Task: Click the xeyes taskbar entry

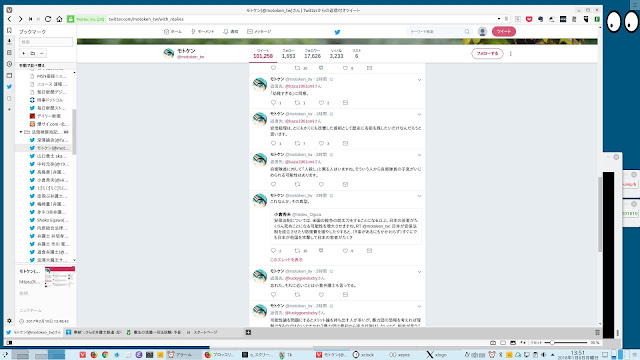Action: (400, 355)
